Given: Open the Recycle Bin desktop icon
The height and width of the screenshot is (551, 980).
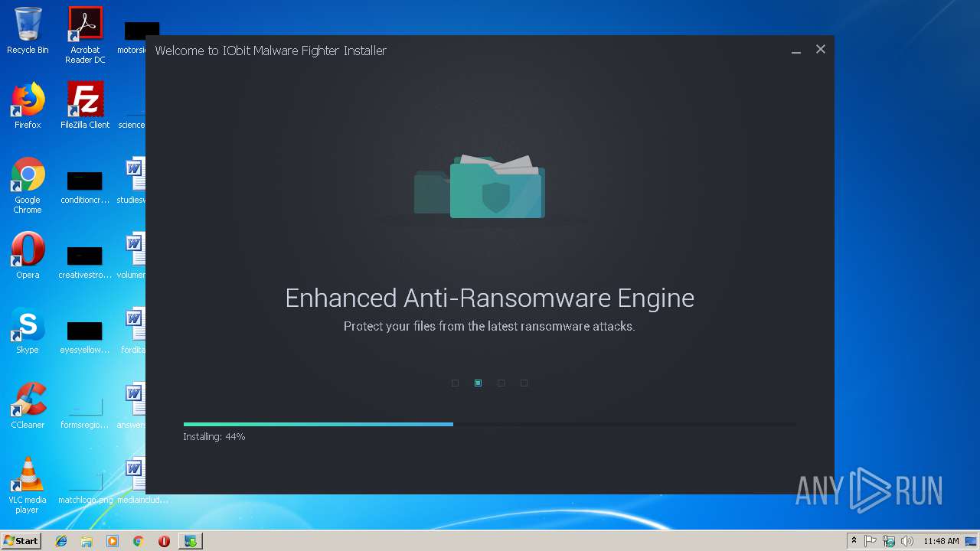Looking at the screenshot, I should [x=28, y=31].
